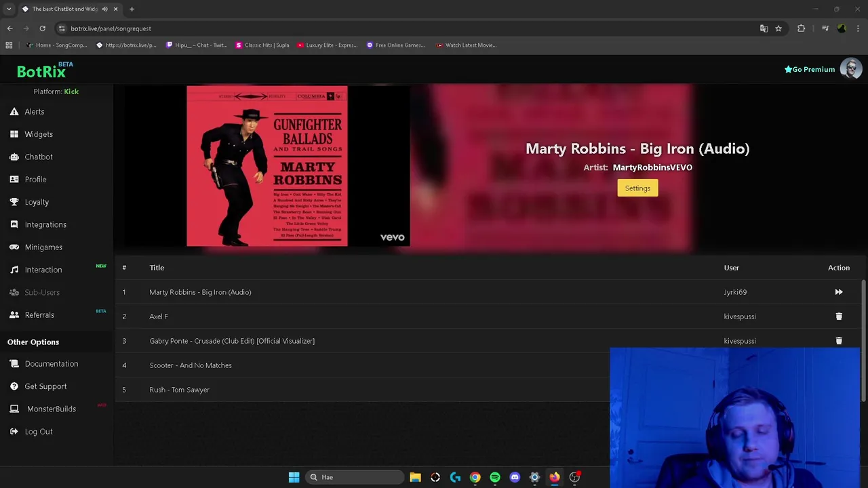Click the Integrations icon
The image size is (868, 488).
point(14,224)
